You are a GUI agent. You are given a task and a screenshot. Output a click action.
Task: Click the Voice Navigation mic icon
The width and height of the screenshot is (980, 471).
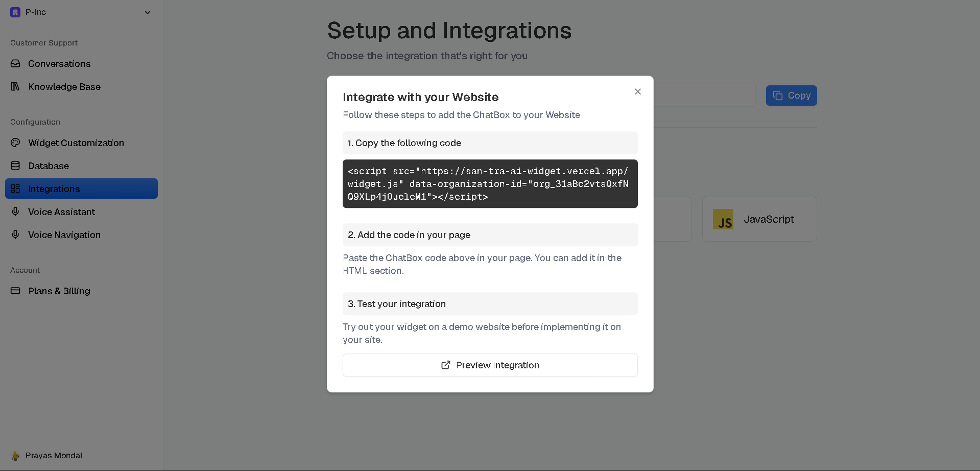pyautogui.click(x=15, y=234)
